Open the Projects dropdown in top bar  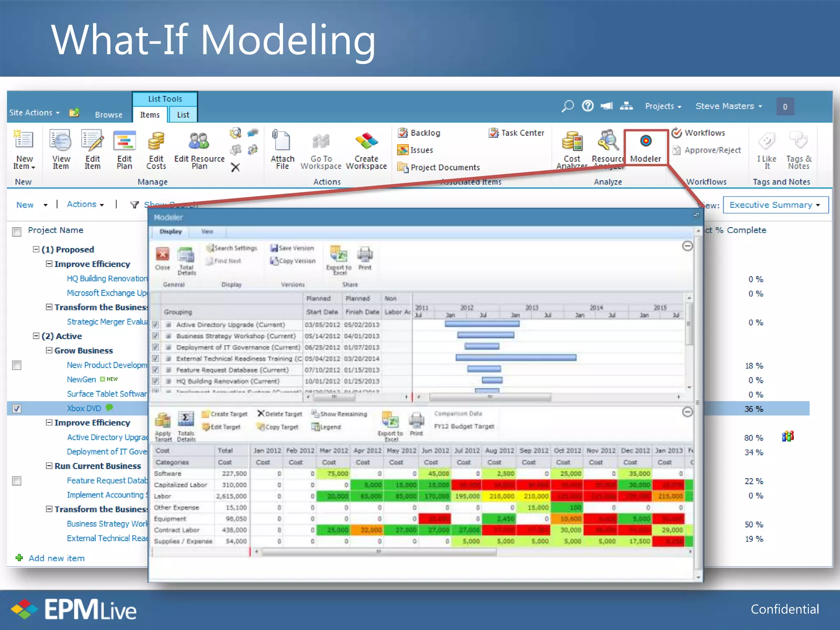coord(663,106)
